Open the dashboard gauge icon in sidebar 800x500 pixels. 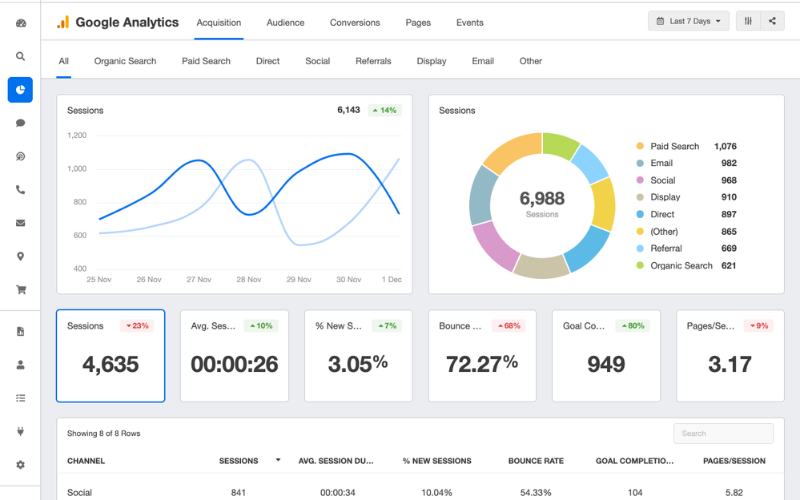[20, 23]
